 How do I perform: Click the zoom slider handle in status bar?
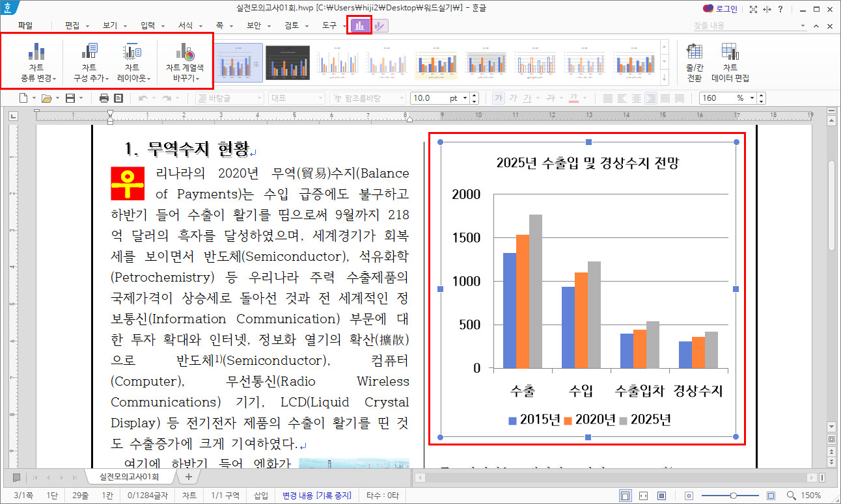(x=734, y=496)
